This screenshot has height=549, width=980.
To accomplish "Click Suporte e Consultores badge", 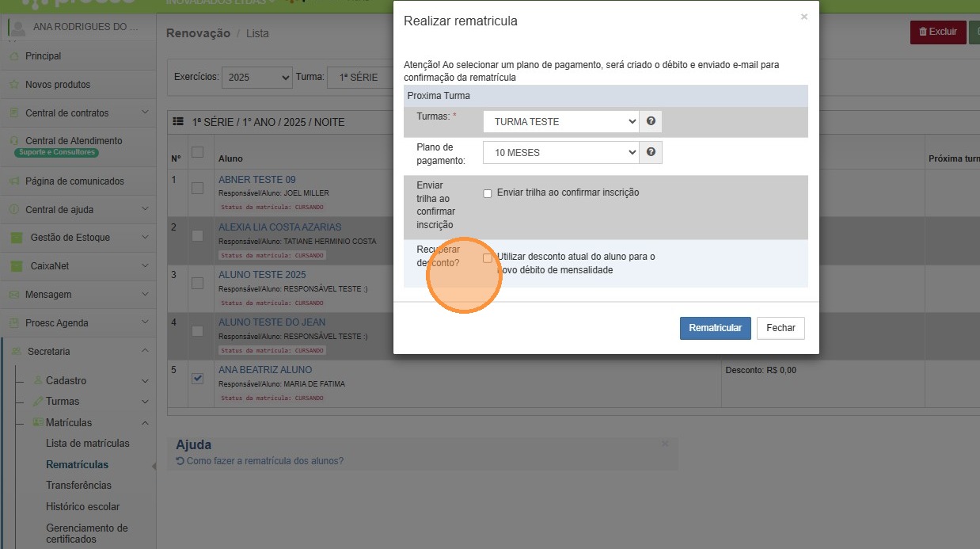I will (x=56, y=152).
